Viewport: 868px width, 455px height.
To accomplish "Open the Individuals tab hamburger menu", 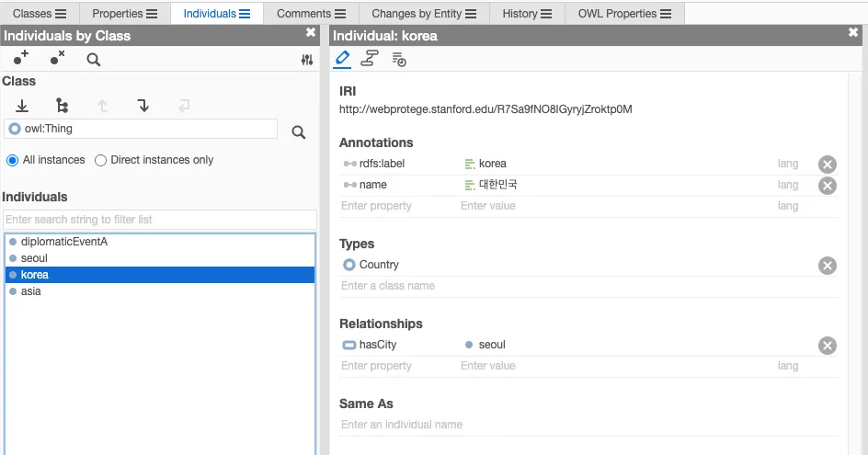I will coord(245,14).
